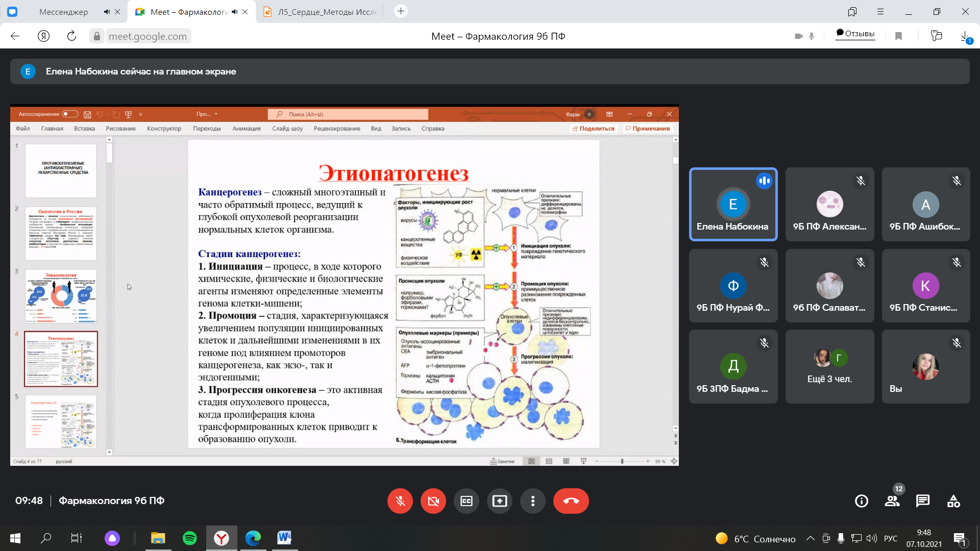Open the Windows Start menu

point(15,538)
